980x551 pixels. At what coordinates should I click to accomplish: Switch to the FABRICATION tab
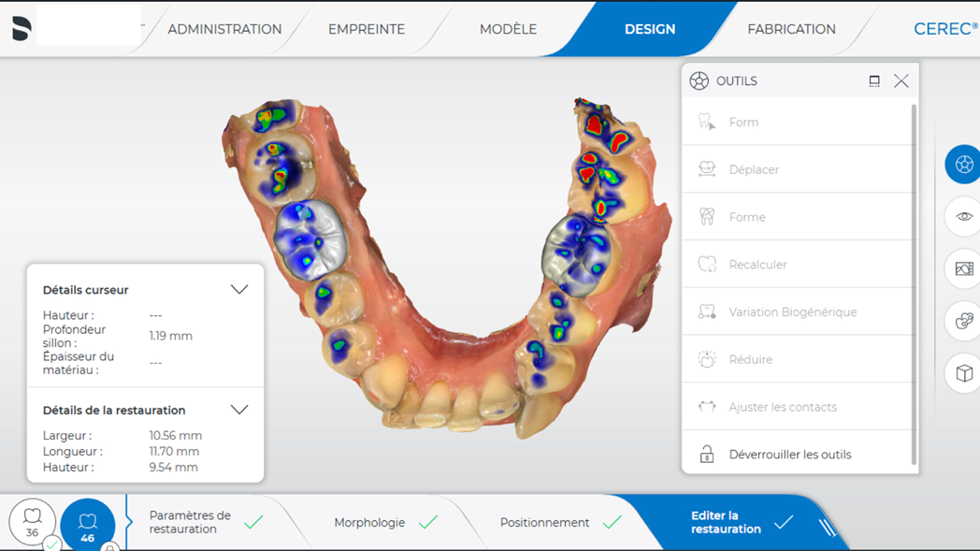(791, 29)
